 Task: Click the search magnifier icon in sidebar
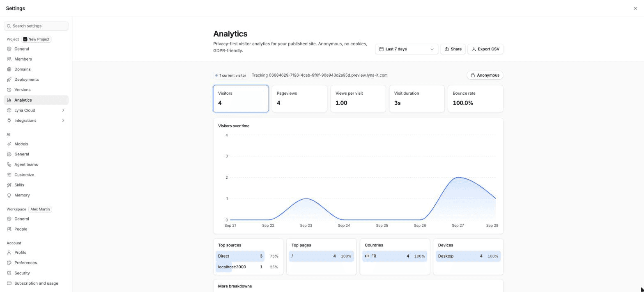click(x=9, y=26)
